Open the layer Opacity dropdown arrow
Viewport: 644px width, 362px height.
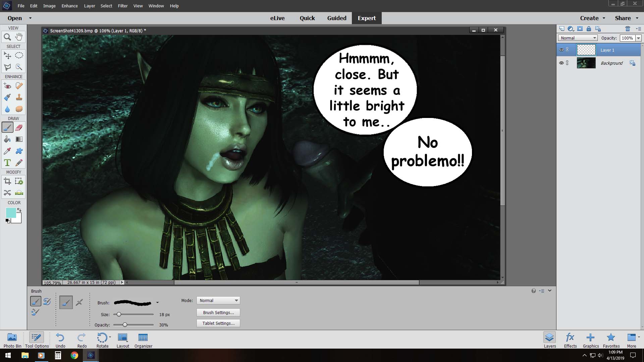tap(638, 38)
